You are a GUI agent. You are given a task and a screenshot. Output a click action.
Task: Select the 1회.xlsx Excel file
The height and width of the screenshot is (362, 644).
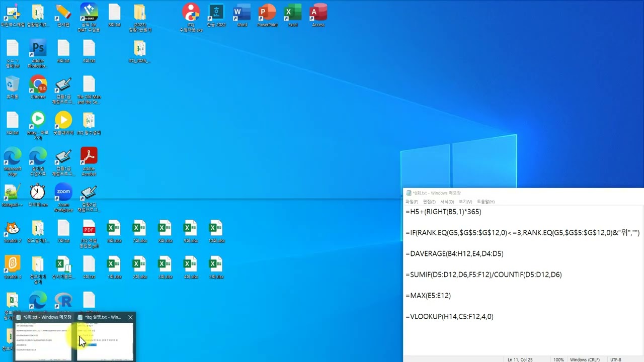[x=114, y=267]
